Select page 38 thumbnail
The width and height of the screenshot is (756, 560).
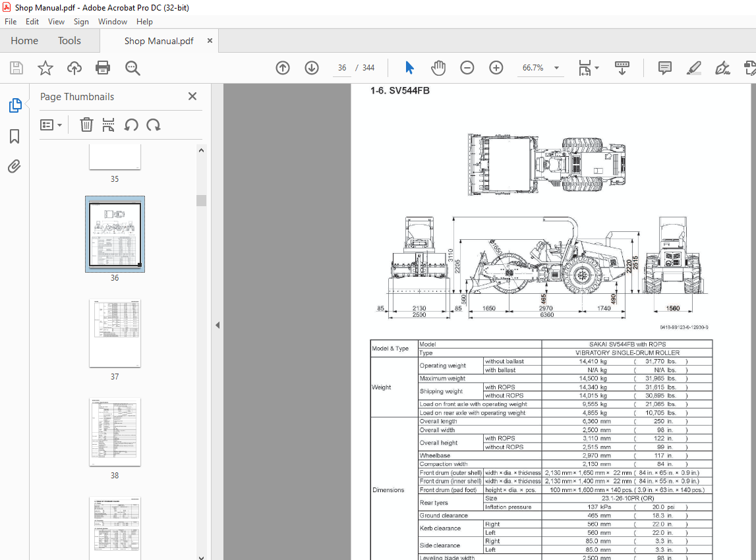pyautogui.click(x=115, y=432)
